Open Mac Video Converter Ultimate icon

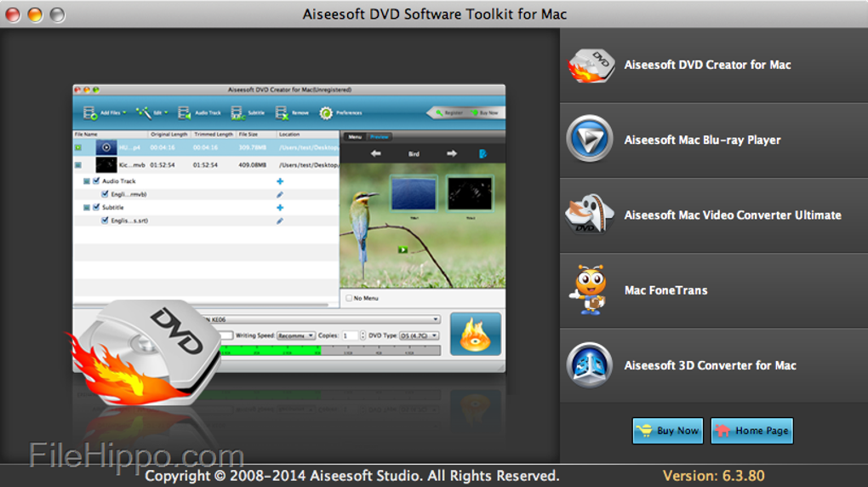click(x=589, y=215)
